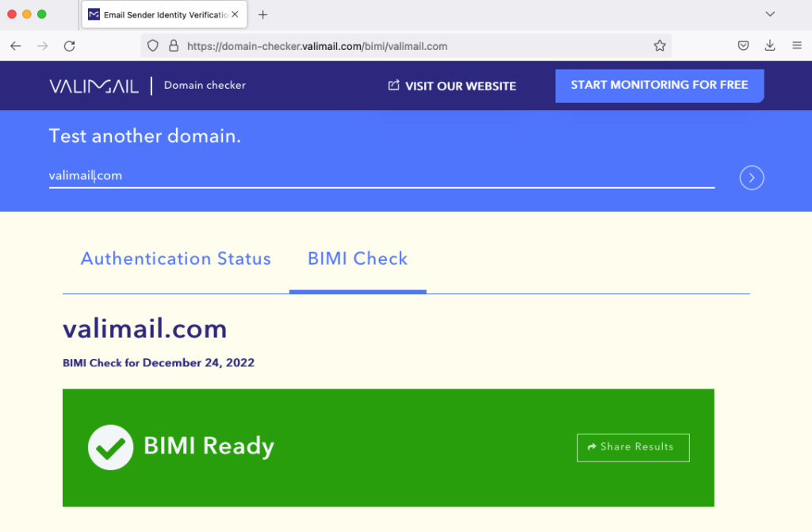Click 'BIMI Check for December 24, 2022' text

tap(159, 362)
